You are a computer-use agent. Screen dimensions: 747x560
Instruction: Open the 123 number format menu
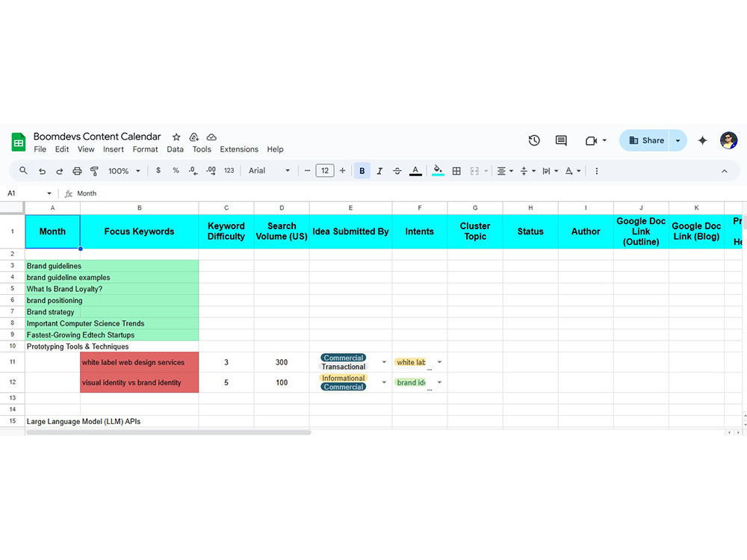point(229,170)
